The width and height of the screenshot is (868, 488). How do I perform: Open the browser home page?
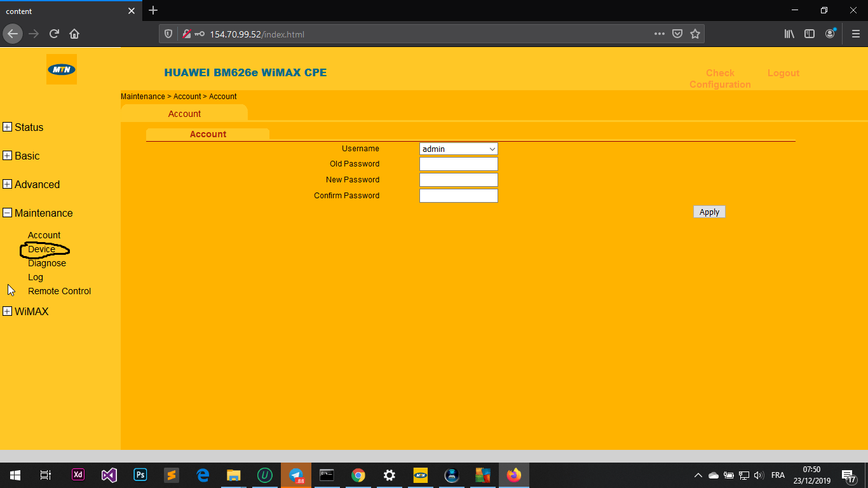pos(74,34)
